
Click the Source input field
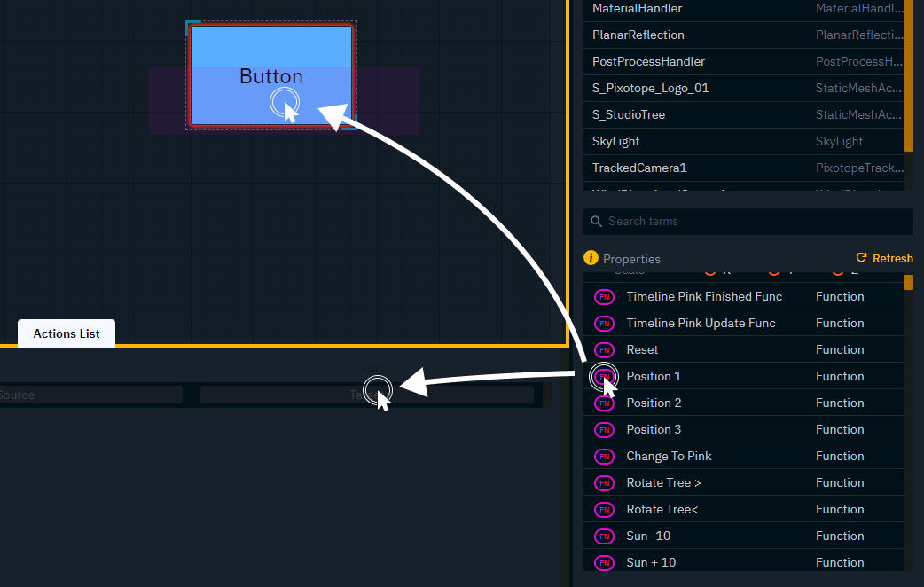coord(89,395)
